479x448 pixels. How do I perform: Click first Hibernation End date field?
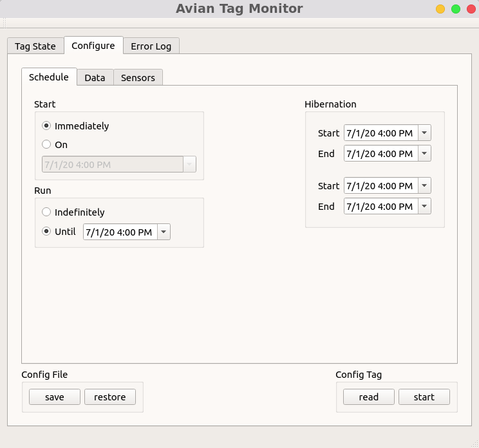point(381,153)
